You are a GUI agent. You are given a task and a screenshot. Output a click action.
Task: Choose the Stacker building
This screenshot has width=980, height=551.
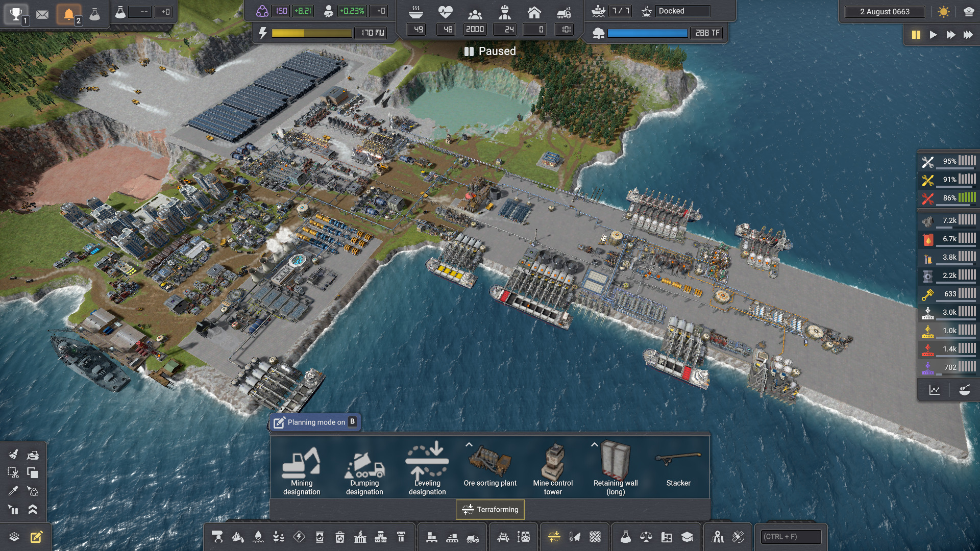tap(678, 468)
